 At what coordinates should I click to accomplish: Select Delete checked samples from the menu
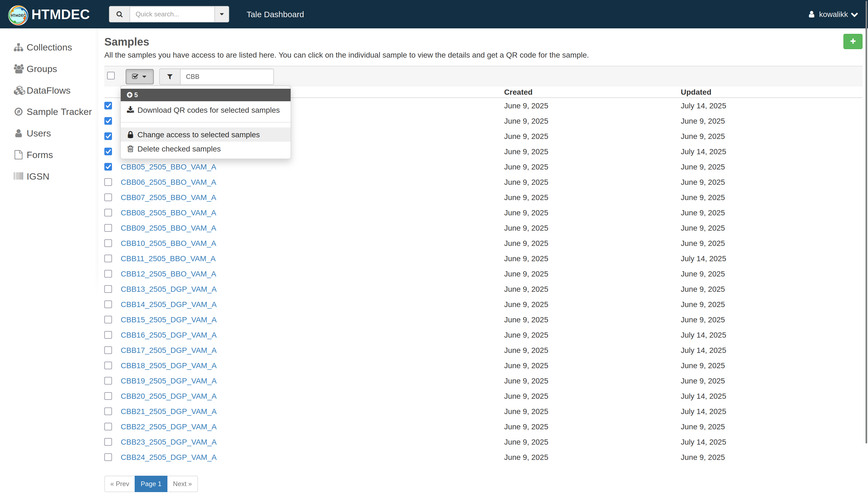[x=179, y=149]
